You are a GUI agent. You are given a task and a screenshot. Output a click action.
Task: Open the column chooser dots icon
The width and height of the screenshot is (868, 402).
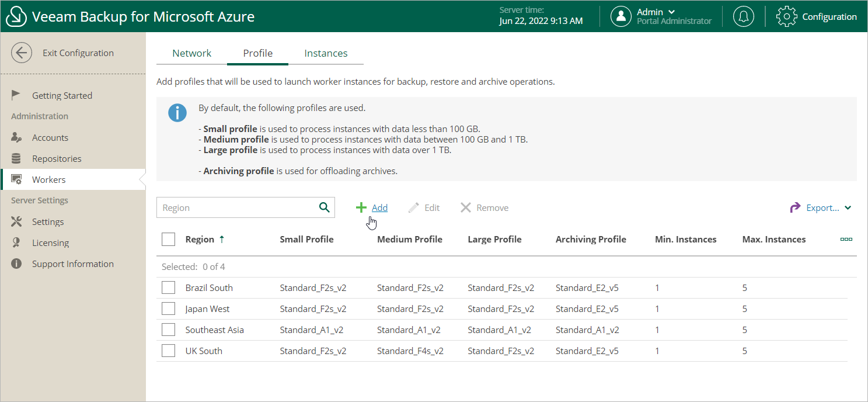[x=846, y=239]
